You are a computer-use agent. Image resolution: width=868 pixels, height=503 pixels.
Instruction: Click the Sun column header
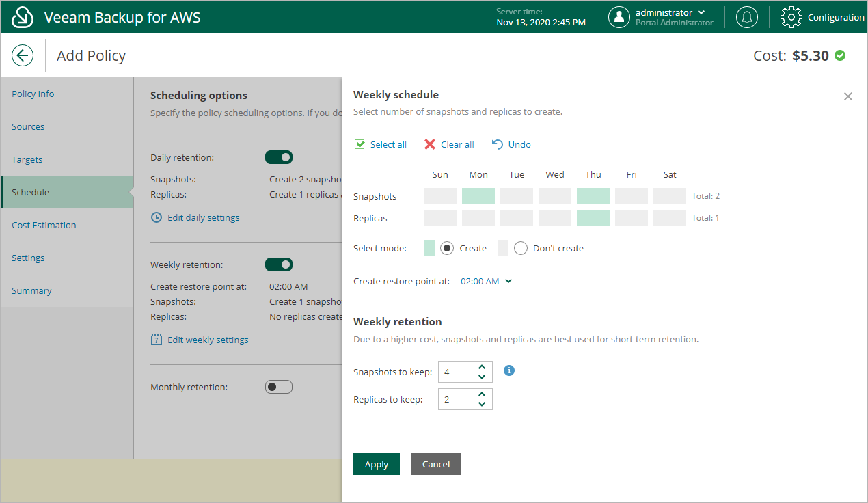440,174
